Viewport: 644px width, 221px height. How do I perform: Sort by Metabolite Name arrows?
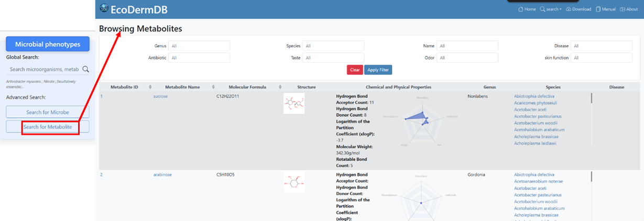pos(214,87)
